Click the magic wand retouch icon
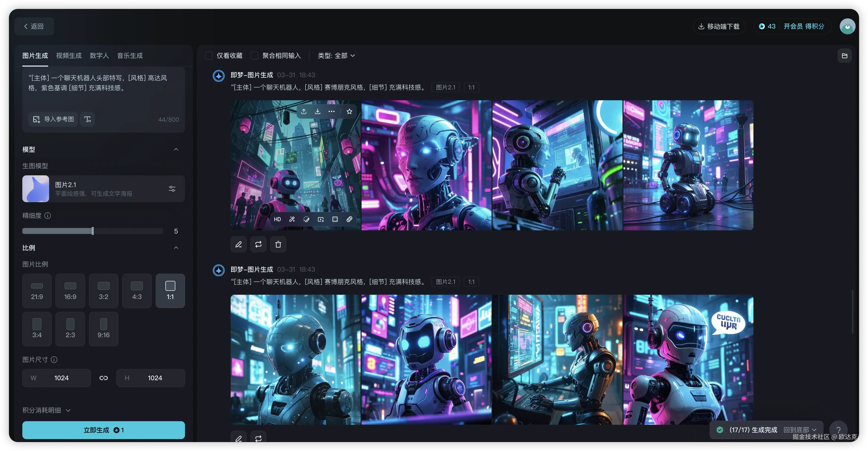This screenshot has width=868, height=451. (292, 219)
